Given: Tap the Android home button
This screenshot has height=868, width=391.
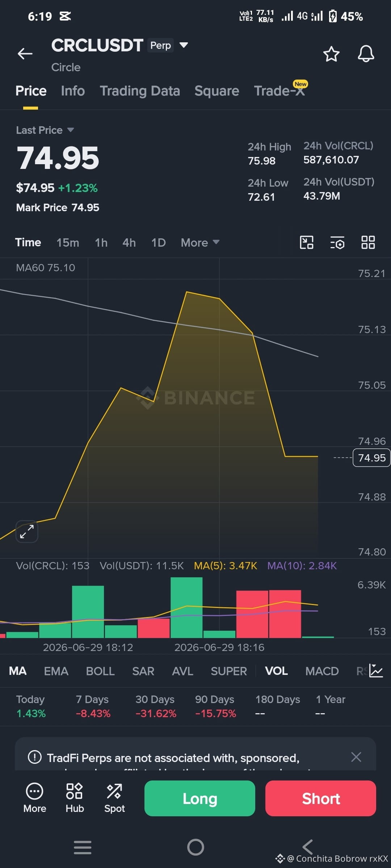Looking at the screenshot, I should click(x=195, y=847).
